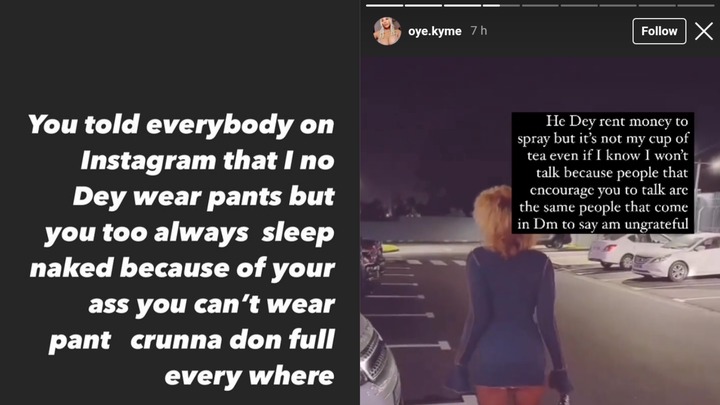The width and height of the screenshot is (720, 405).
Task: Click the partially filled fourth progress segment
Action: pyautogui.click(x=501, y=6)
